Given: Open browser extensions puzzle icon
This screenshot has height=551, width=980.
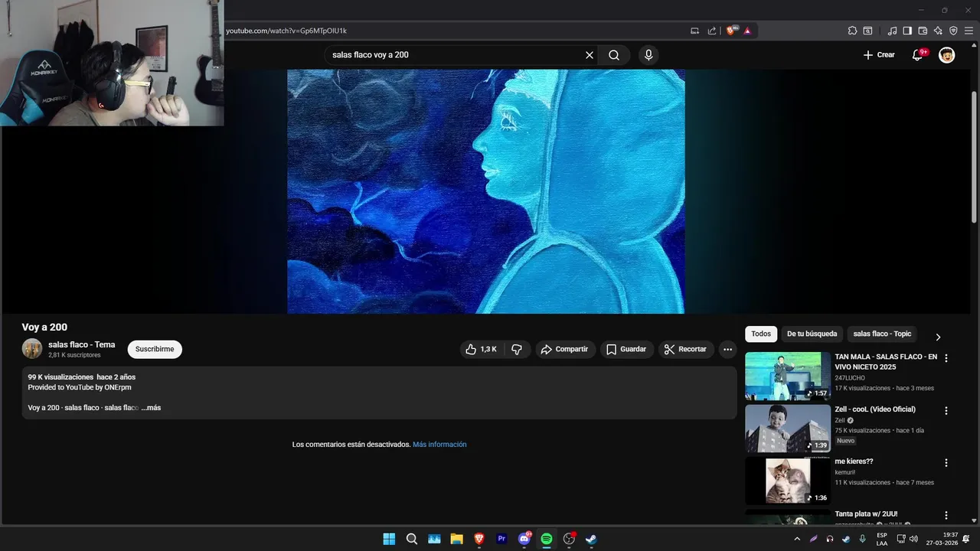Looking at the screenshot, I should (852, 31).
